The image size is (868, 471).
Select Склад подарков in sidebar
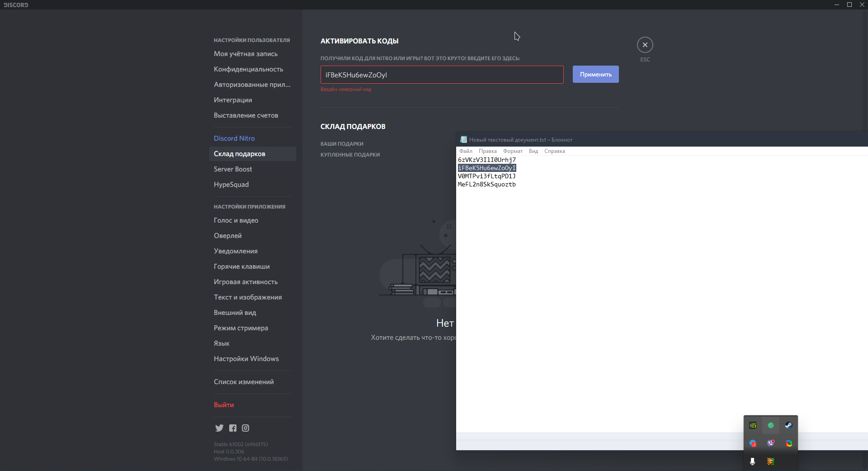[x=252, y=154]
